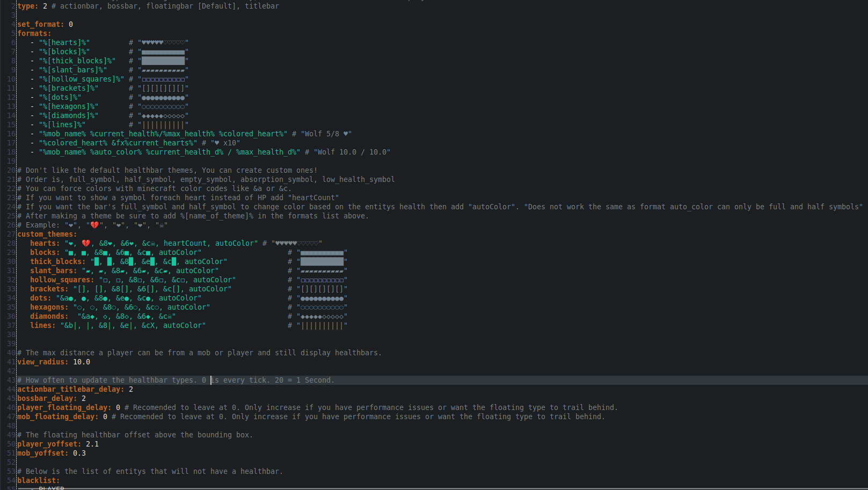Screen dimensions: 868x490
Task: Click the 'set_format:' key
Action: [41, 24]
